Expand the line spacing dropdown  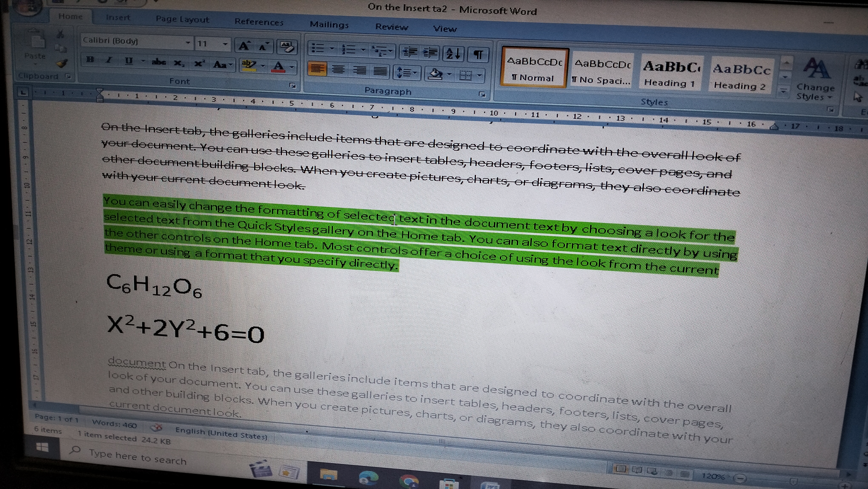415,72
